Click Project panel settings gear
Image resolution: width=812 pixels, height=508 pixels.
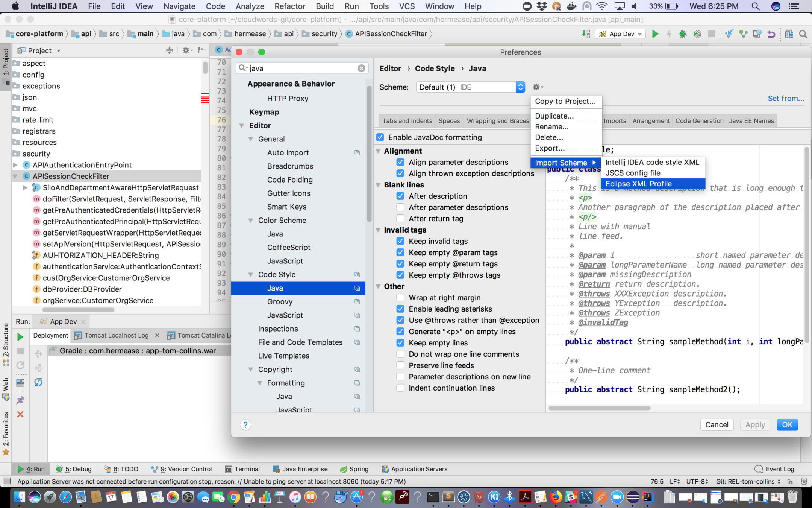pyautogui.click(x=187, y=50)
